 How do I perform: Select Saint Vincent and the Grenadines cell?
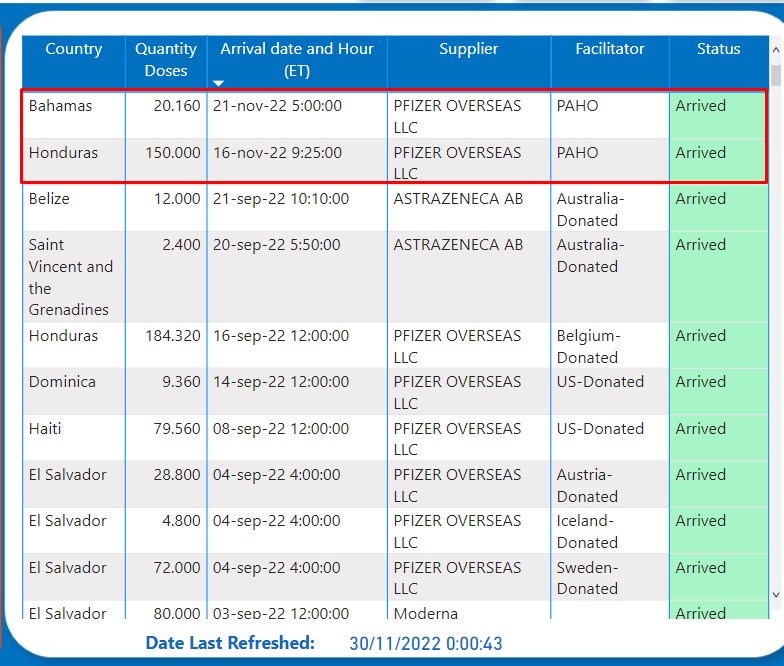pos(71,277)
